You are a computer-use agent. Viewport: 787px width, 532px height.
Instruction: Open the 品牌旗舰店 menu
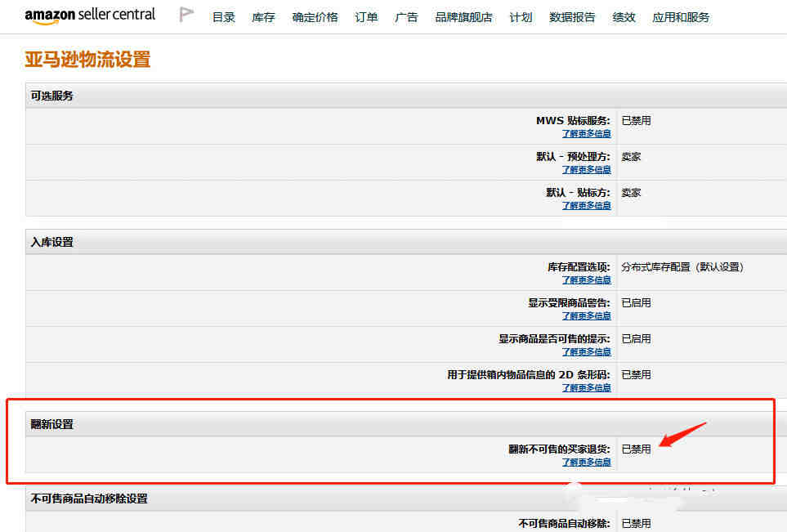click(463, 17)
